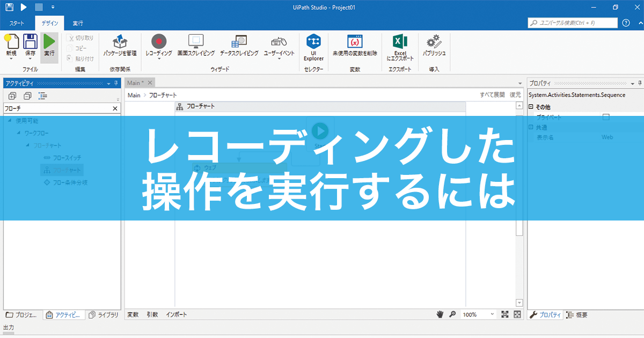Screen dimensions: 644x338
Task: Toggle auto-hide pin on プロパティ panel
Action: tap(640, 83)
